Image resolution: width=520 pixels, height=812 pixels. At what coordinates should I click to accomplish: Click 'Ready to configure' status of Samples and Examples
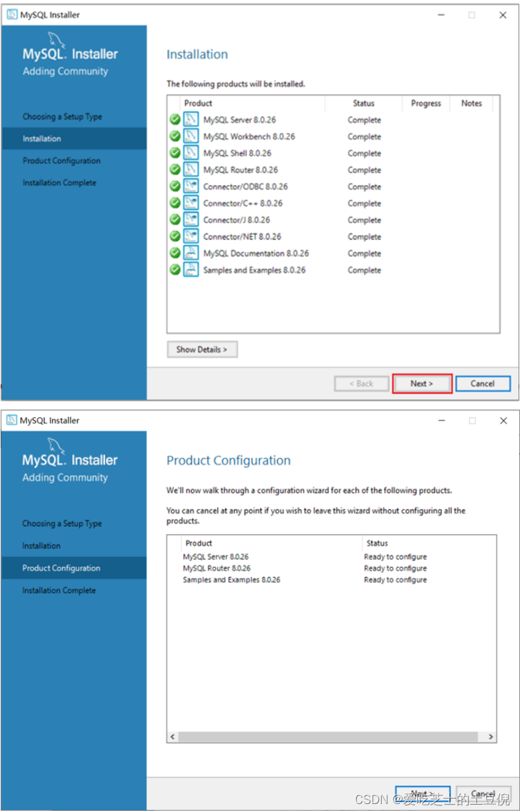pos(395,580)
